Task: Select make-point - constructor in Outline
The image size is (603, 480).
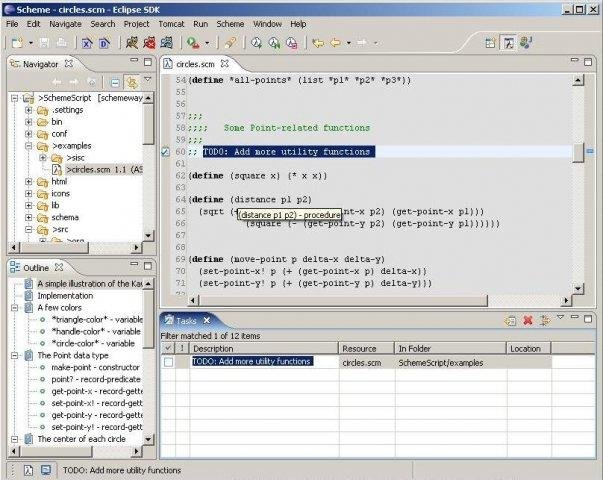Action: pos(95,367)
